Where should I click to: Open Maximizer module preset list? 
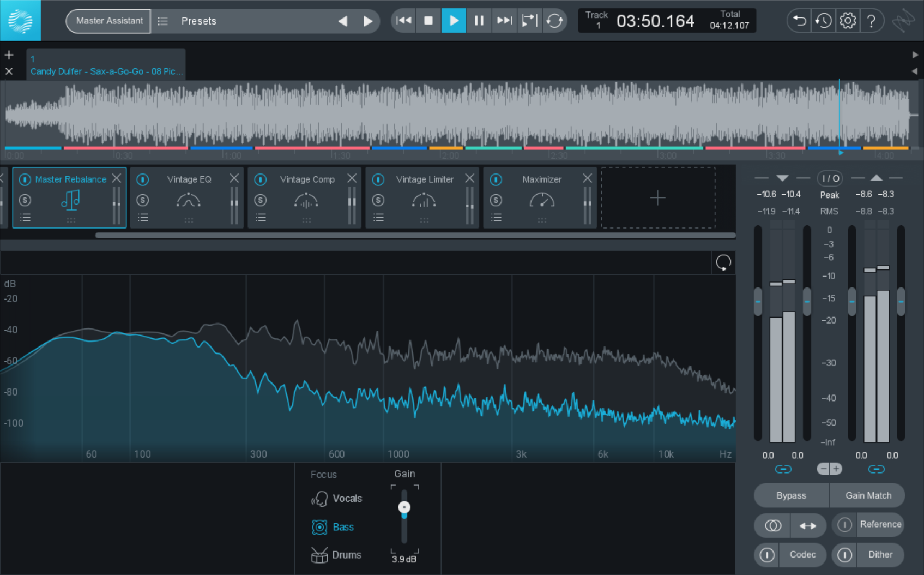pyautogui.click(x=496, y=218)
